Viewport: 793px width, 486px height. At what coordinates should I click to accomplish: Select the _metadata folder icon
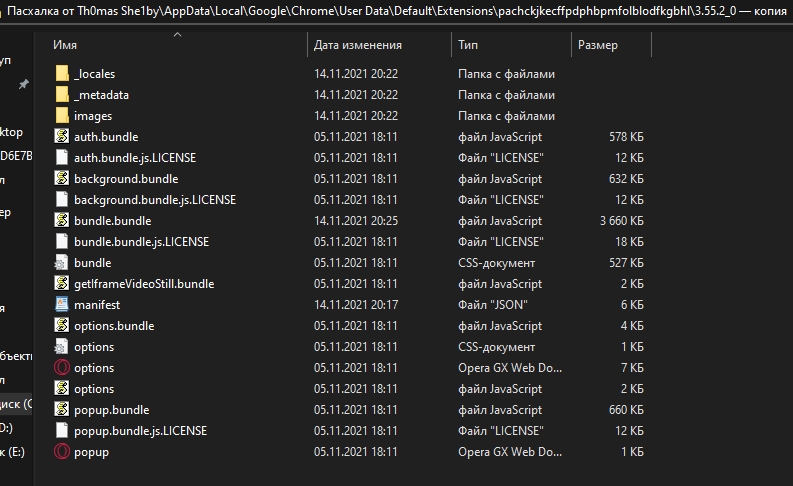(x=62, y=95)
